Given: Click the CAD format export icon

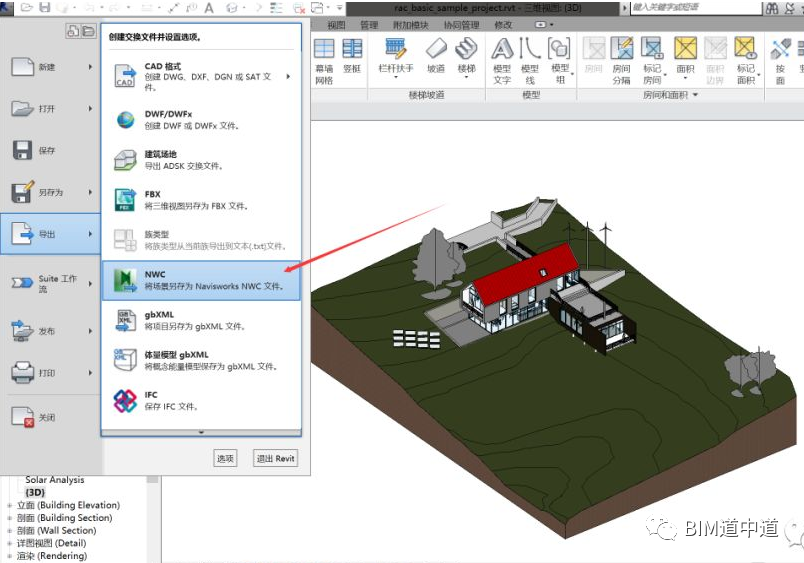Looking at the screenshot, I should pos(125,76).
